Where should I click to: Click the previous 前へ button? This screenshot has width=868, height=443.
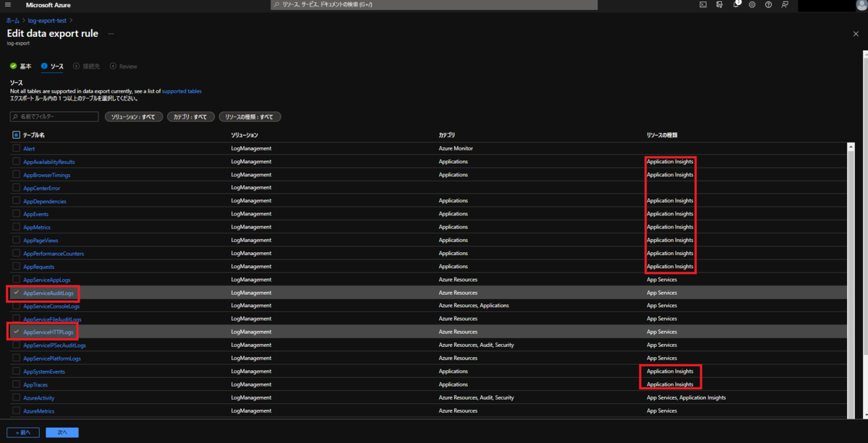tap(23, 432)
